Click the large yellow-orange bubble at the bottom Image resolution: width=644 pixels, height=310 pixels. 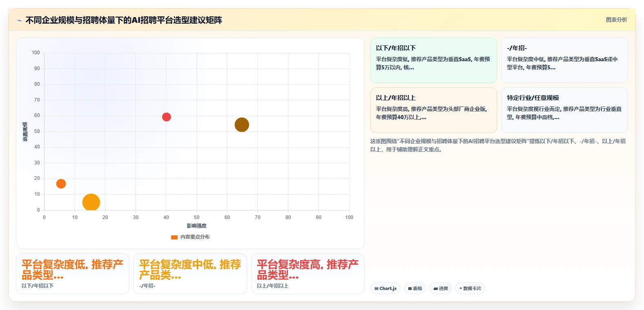(91, 202)
